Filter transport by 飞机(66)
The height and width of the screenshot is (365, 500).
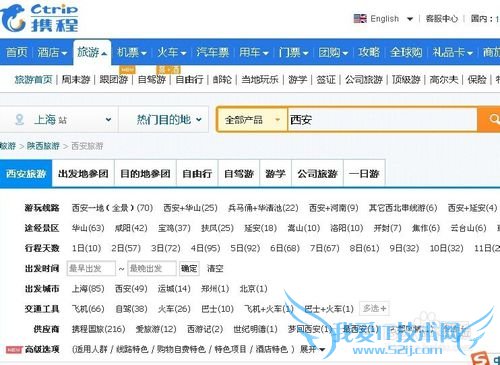[88, 309]
